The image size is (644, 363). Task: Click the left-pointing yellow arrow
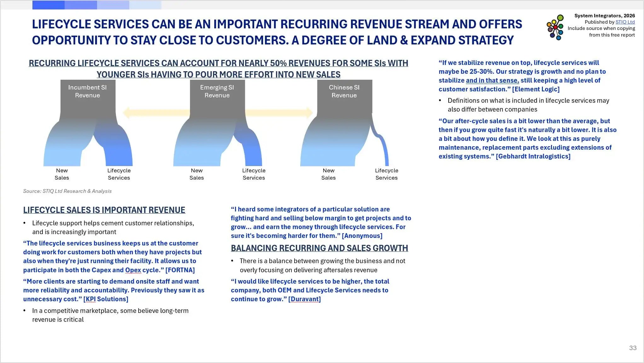click(x=156, y=112)
